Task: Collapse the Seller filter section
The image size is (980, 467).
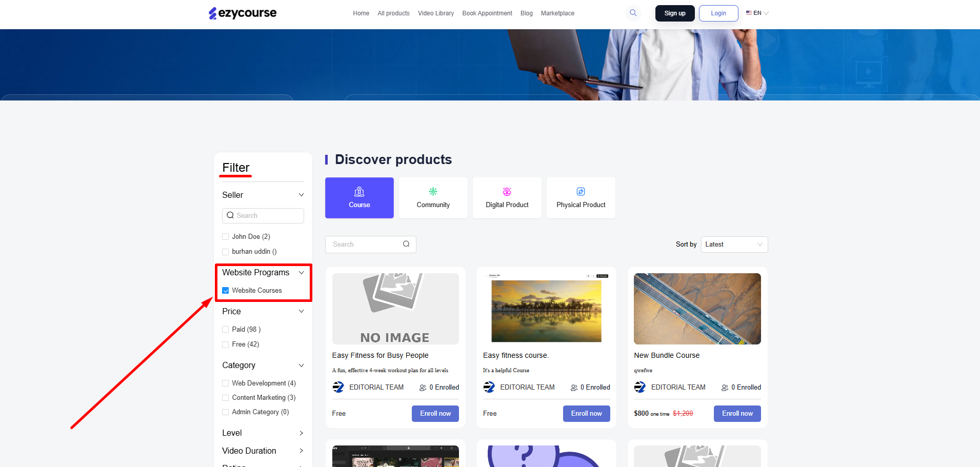Action: (301, 195)
